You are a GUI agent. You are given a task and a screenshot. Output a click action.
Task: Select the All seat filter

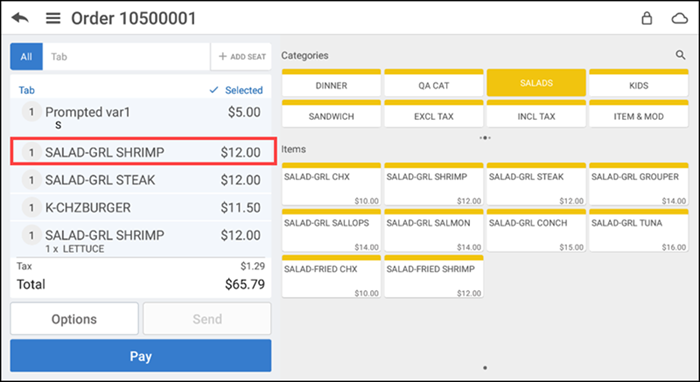(26, 57)
